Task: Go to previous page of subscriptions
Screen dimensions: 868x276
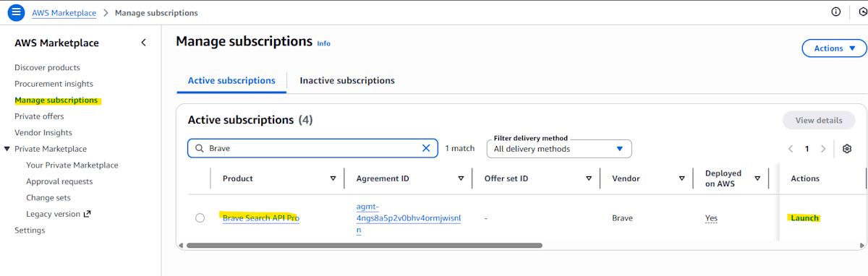Action: coord(791,149)
